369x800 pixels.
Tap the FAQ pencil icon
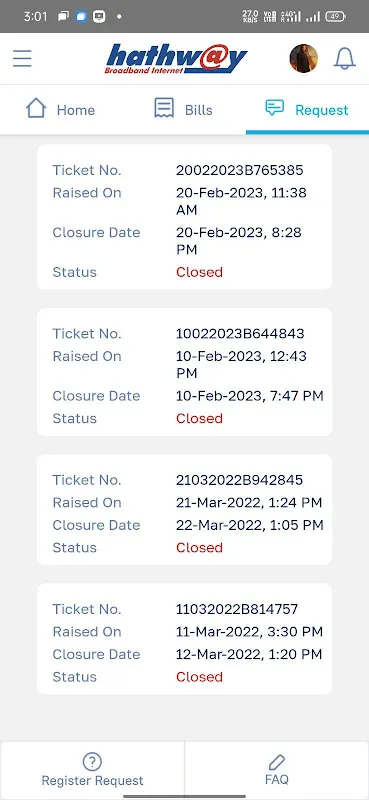click(x=277, y=762)
